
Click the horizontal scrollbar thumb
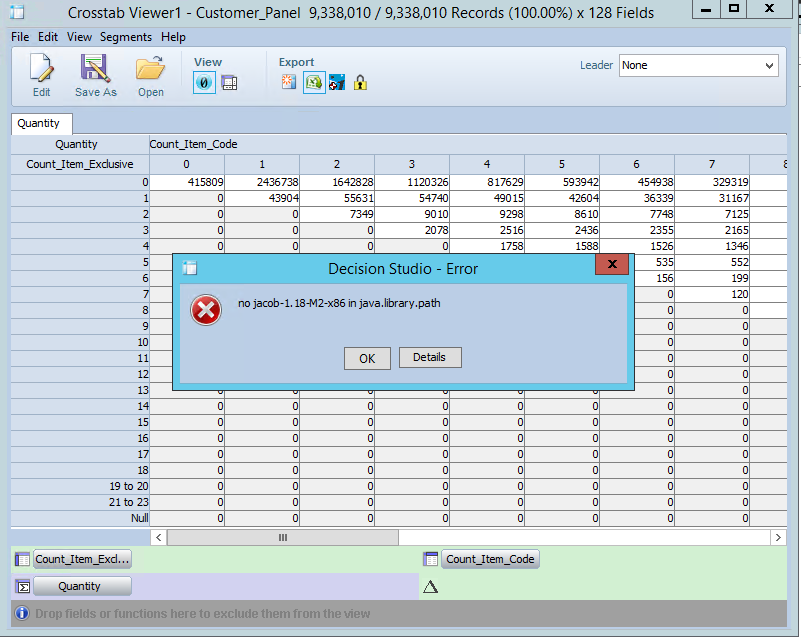283,538
